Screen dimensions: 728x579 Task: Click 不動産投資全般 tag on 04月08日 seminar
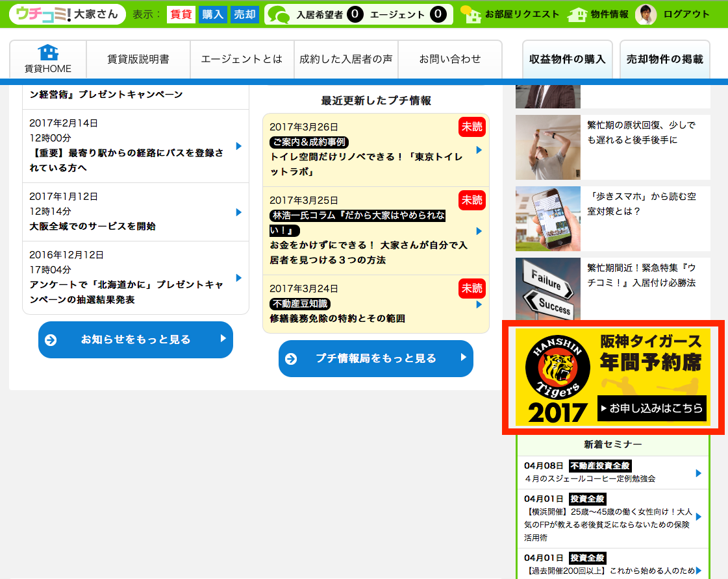(x=600, y=466)
